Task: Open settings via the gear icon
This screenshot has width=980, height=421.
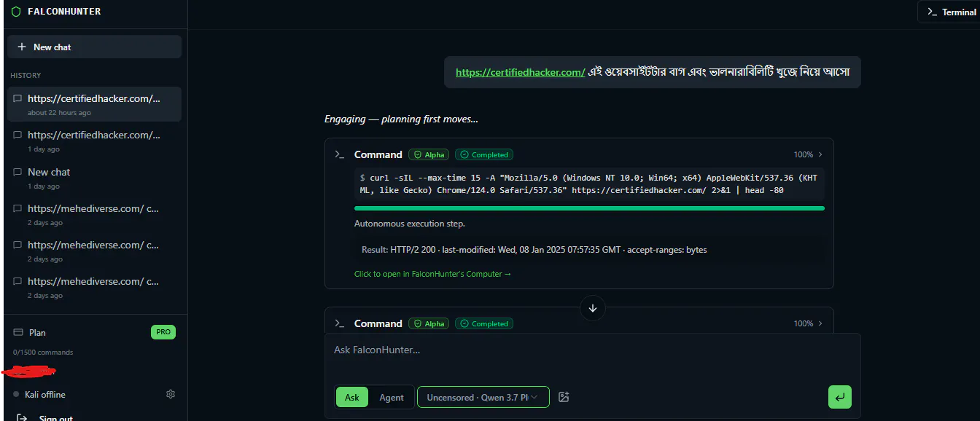Action: 171,394
